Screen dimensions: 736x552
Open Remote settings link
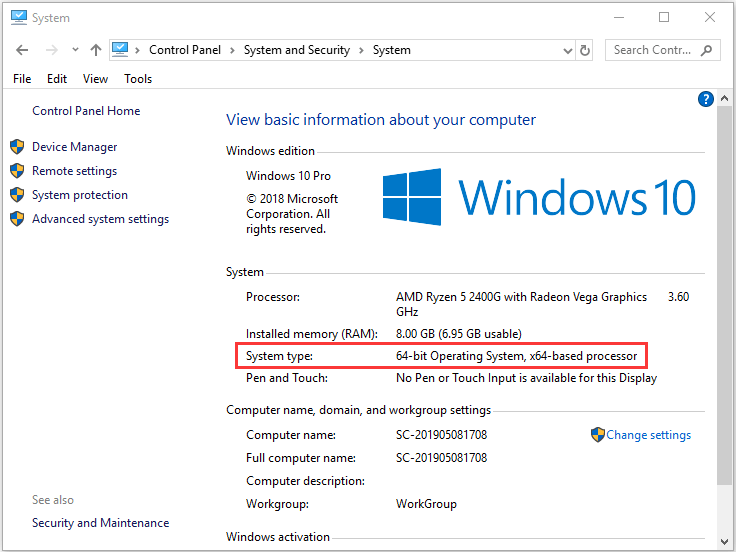pos(75,171)
